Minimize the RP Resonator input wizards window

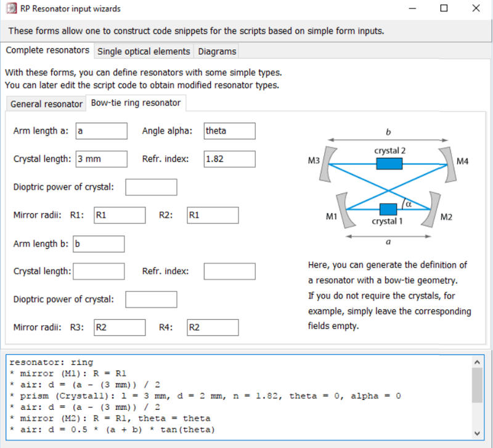click(x=412, y=9)
